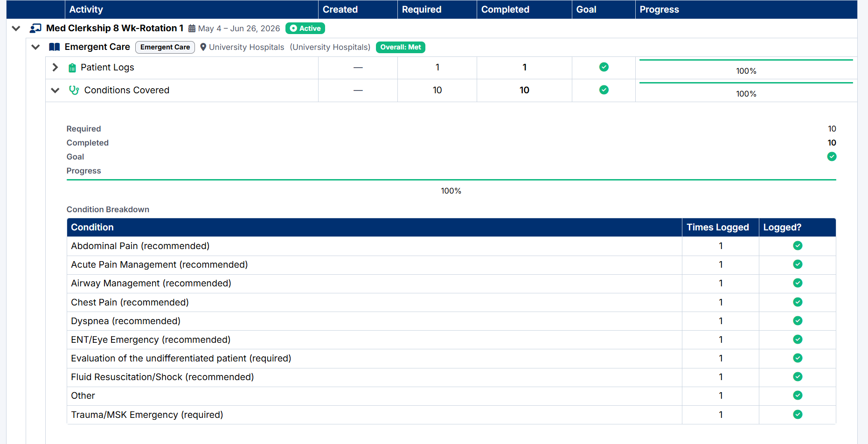Click the clipboard icon beside Patient Logs
This screenshot has height=444, width=868.
click(72, 68)
